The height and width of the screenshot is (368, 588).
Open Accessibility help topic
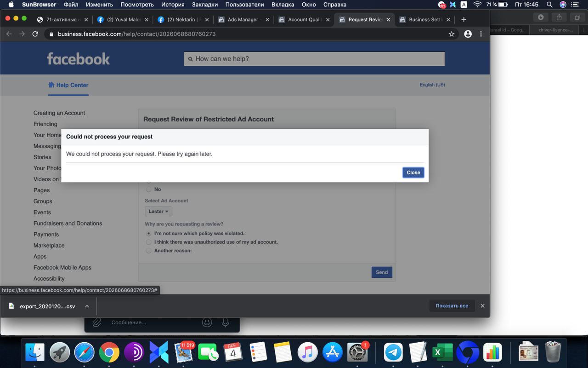49,278
